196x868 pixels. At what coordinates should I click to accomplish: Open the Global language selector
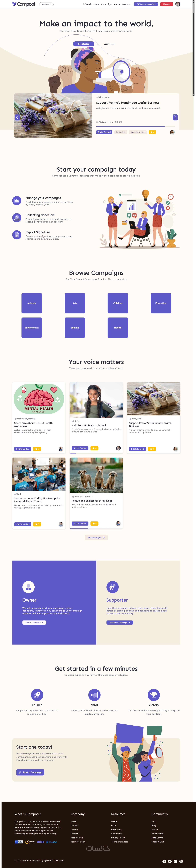click(46, 4)
